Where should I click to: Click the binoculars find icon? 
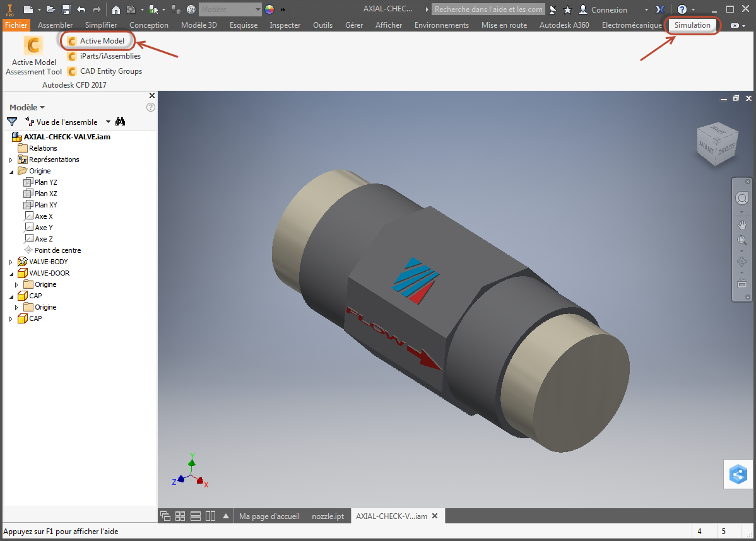coord(120,122)
